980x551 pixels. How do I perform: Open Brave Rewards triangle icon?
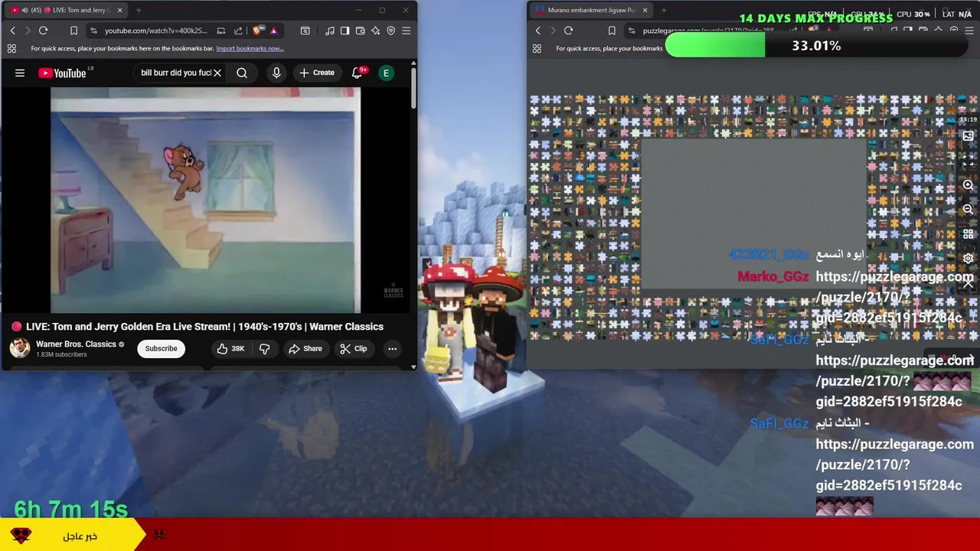273,31
